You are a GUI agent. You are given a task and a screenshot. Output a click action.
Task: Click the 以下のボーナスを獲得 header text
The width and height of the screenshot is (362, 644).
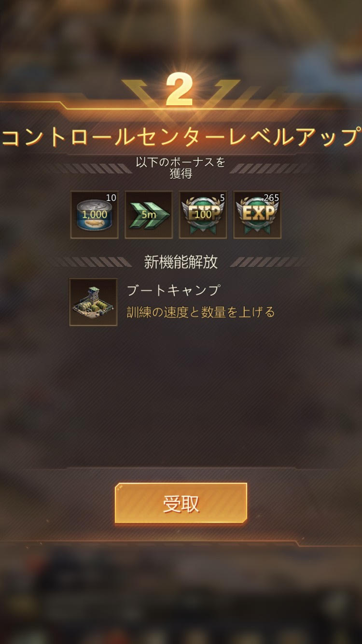(x=181, y=168)
